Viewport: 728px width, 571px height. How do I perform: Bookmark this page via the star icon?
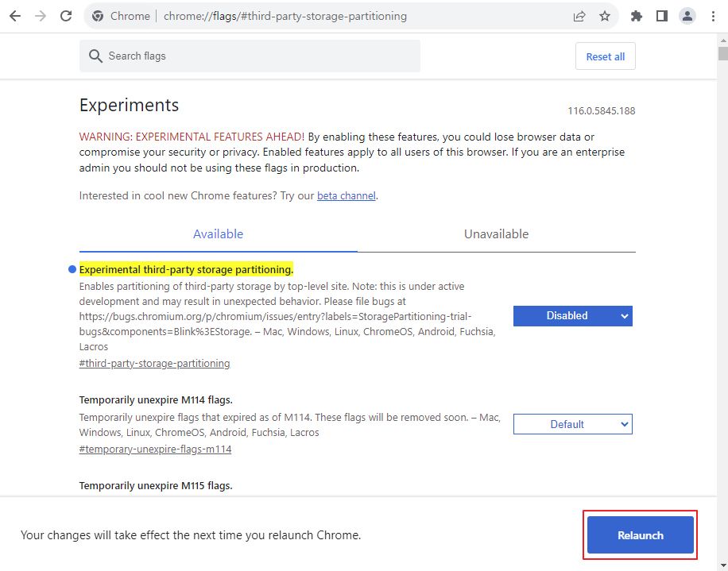pos(605,16)
